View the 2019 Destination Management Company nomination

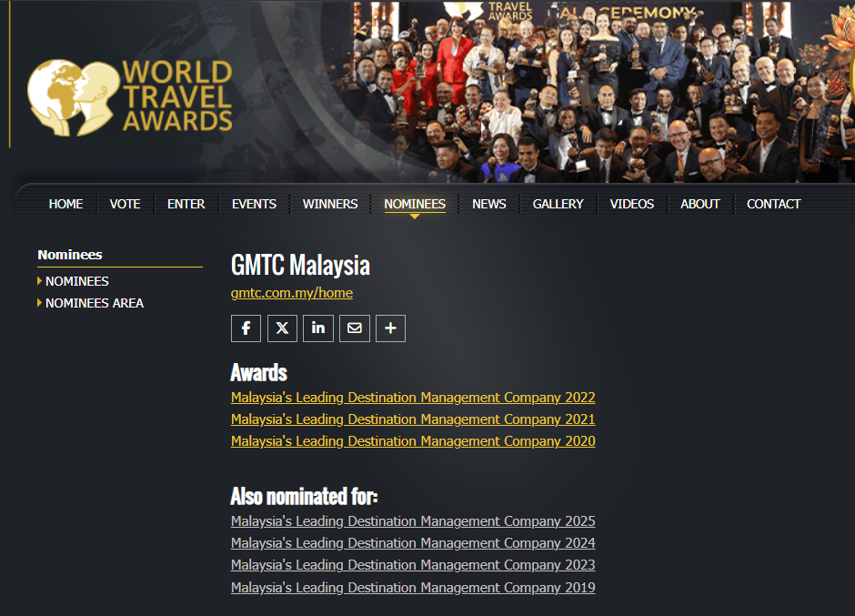413,588
